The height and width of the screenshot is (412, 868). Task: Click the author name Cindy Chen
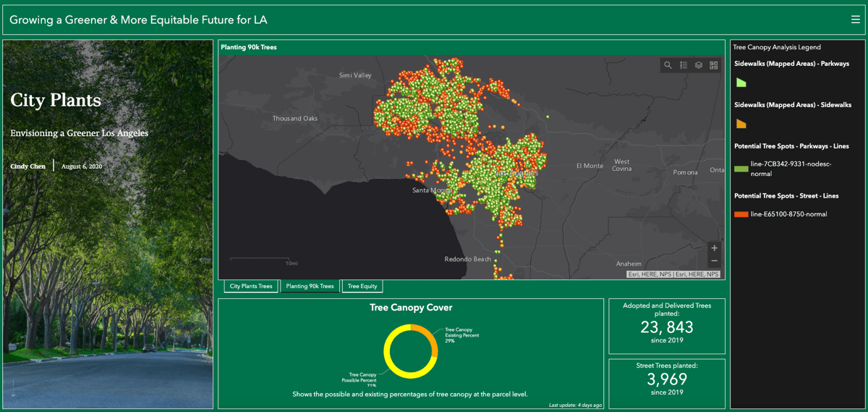click(28, 167)
